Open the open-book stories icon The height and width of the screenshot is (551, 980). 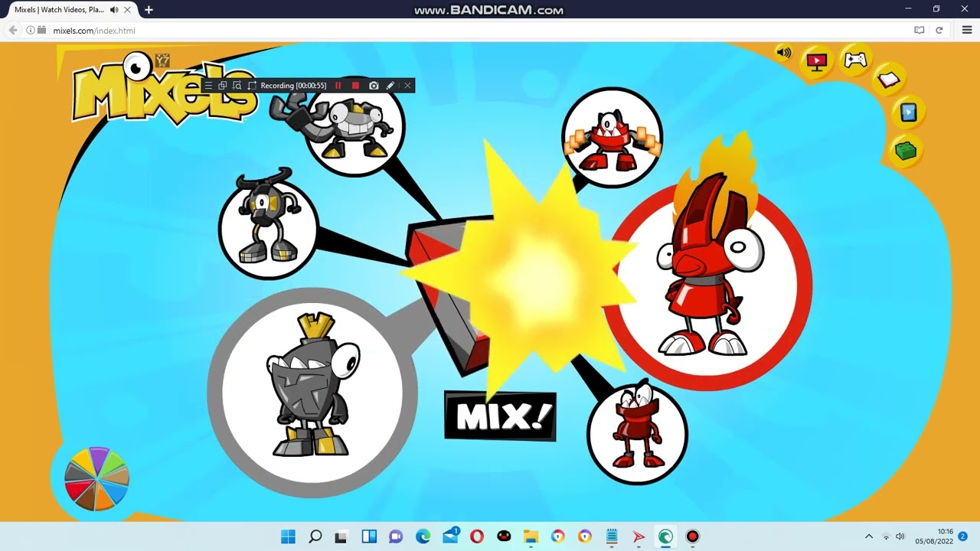[889, 80]
